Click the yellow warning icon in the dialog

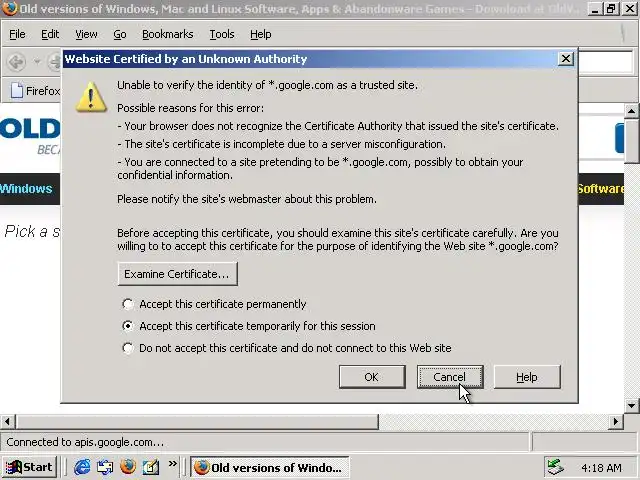click(91, 97)
